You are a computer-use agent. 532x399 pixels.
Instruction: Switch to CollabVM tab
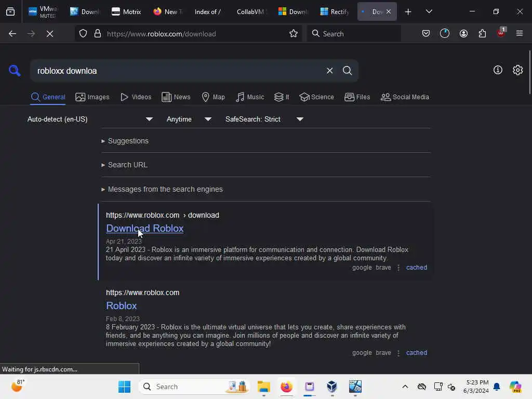pyautogui.click(x=250, y=12)
